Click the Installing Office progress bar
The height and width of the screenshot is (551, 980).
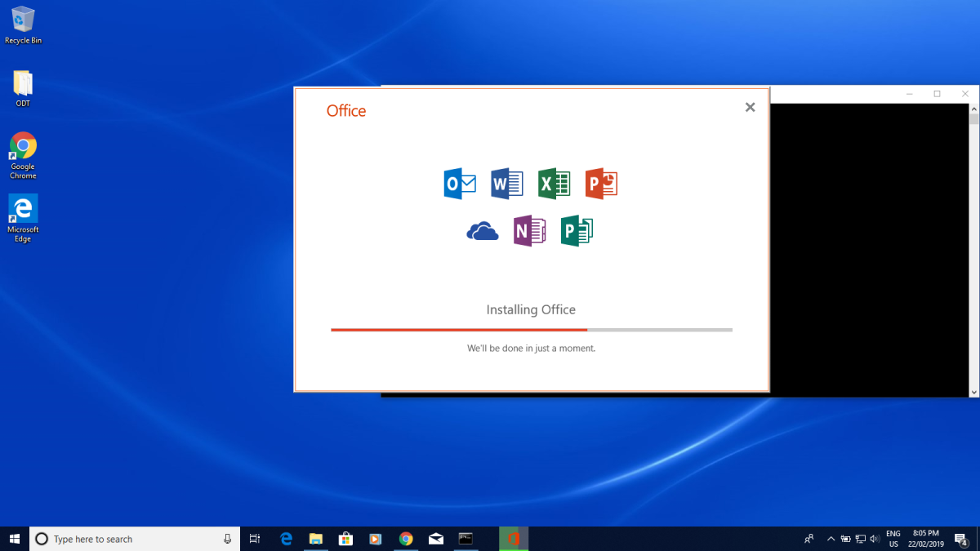pyautogui.click(x=531, y=330)
